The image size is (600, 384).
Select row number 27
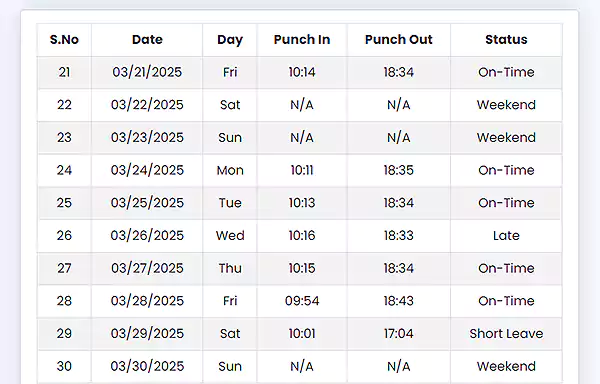64,268
